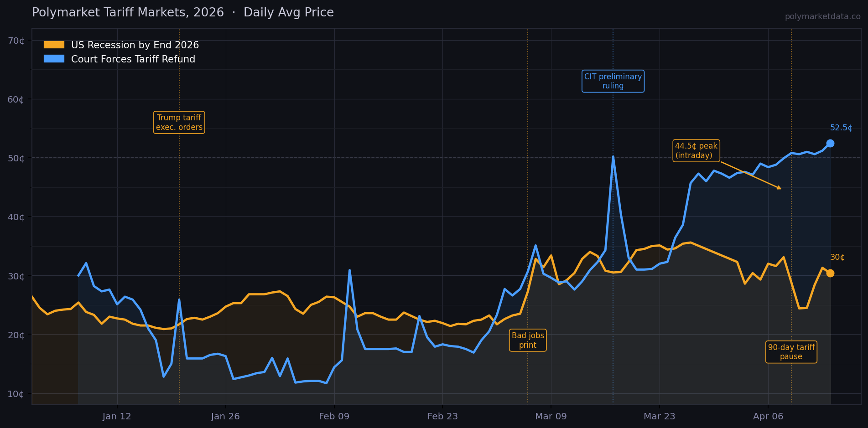Select the 'CIT preliminary ruling' annotation box
Image resolution: width=868 pixels, height=428 pixels.
pos(613,81)
